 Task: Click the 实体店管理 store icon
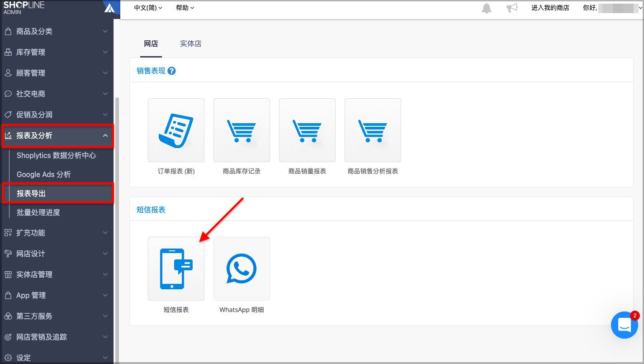8,274
